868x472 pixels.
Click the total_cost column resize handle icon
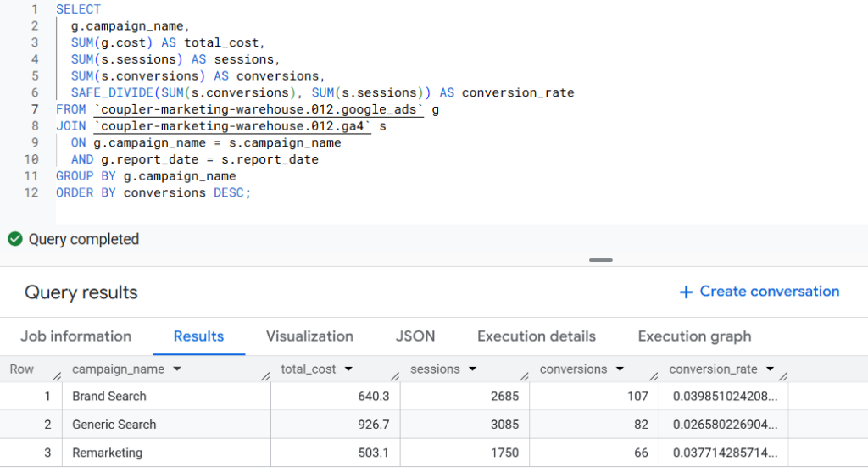coord(395,376)
